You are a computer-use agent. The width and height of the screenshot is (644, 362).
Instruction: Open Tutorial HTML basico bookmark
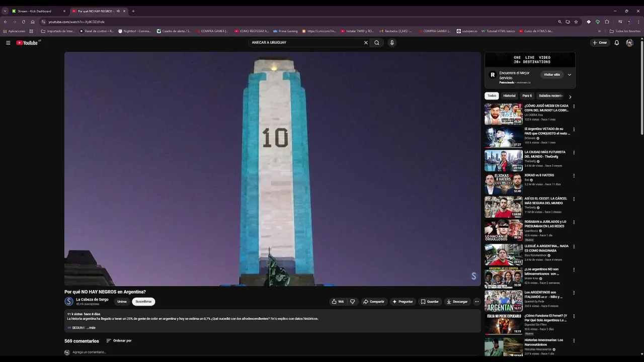pos(498,31)
